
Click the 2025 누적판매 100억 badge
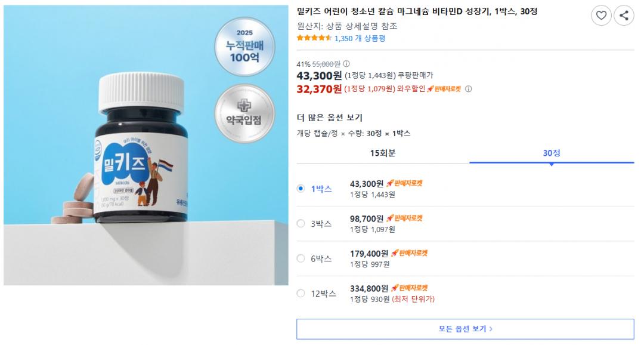[x=244, y=47]
